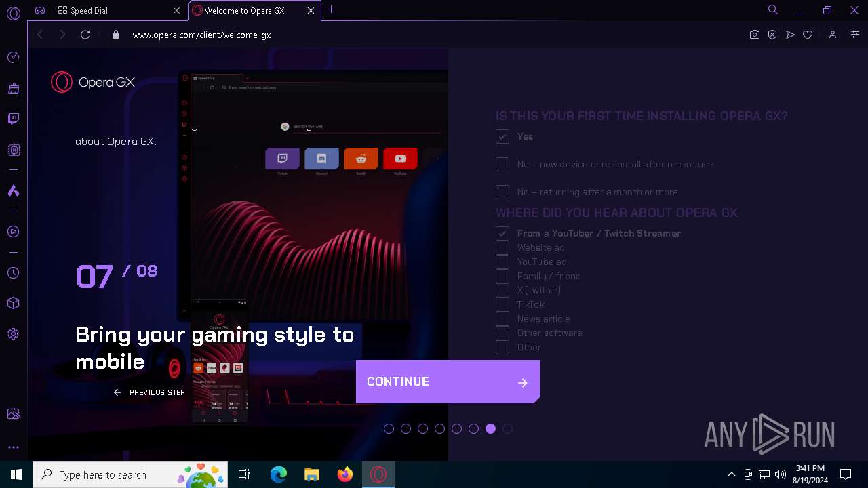The image size is (868, 488).
Task: Check the 'X (Twitter)' checkbox
Action: [502, 290]
